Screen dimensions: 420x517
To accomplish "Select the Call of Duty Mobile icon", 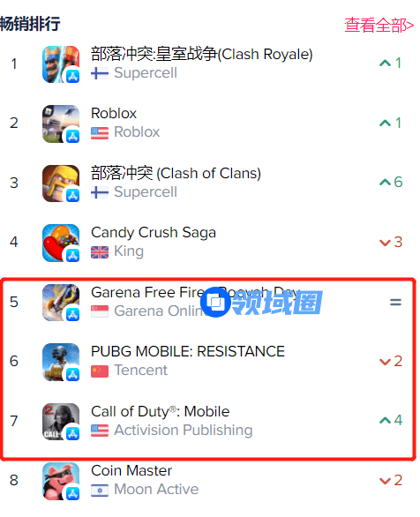I will click(61, 422).
